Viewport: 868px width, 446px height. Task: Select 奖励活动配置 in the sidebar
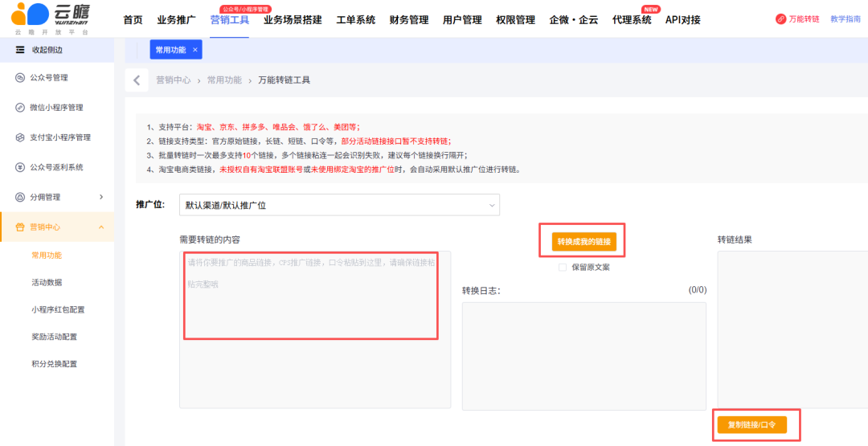[55, 337]
